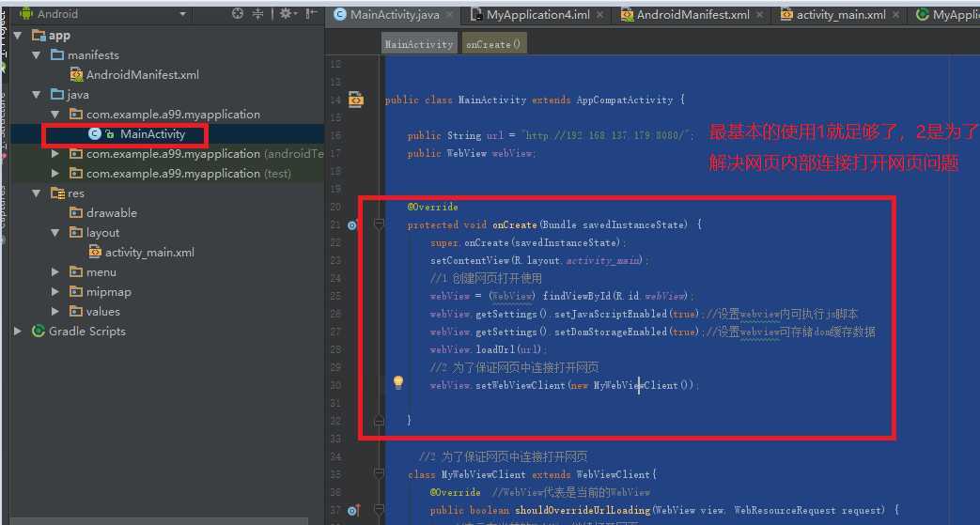Expand the values folder
Viewport: 980px width, 525px height.
pyautogui.click(x=55, y=311)
